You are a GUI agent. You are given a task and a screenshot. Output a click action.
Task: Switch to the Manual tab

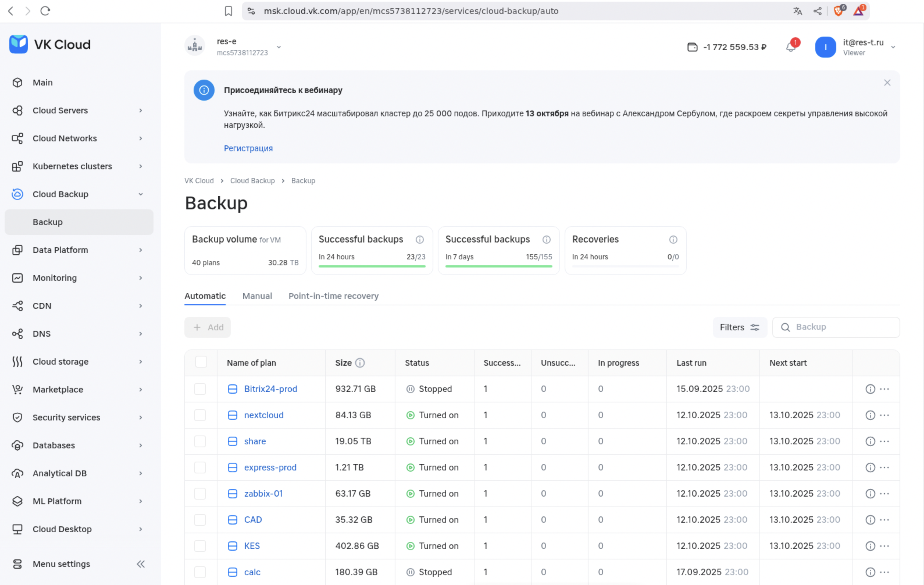point(257,296)
